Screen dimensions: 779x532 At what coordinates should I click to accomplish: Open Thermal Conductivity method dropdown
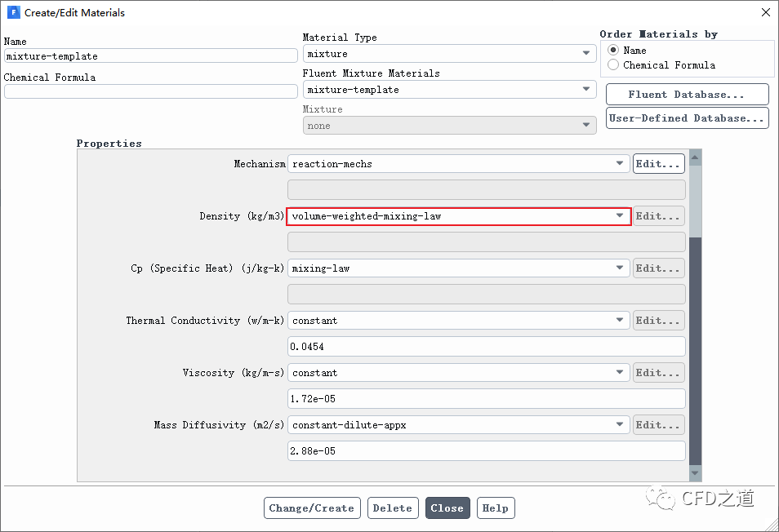458,321
